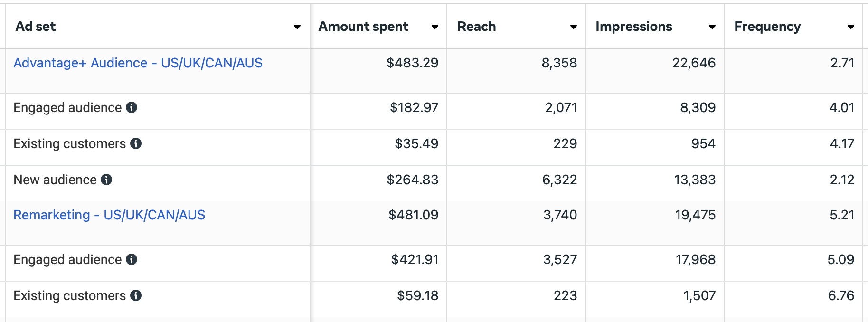Open the Amount spent column dropdown arrow
The height and width of the screenshot is (322, 868).
[435, 27]
